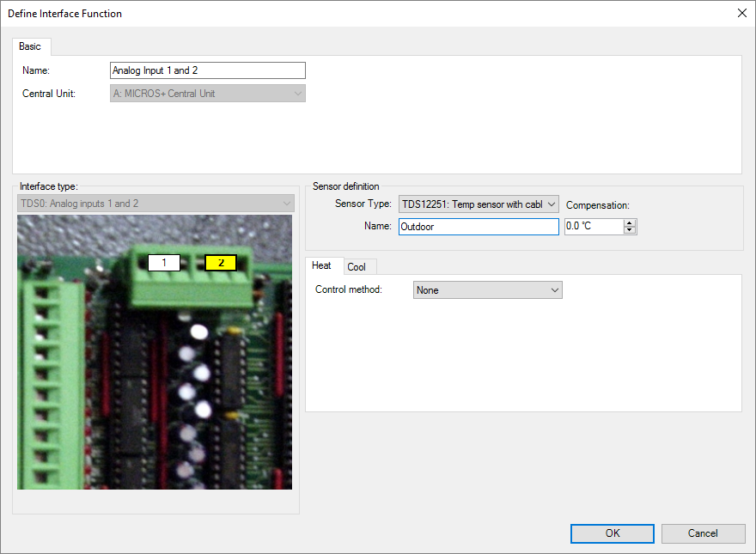
Task: Open the Central Unit combo box
Action: click(x=208, y=94)
